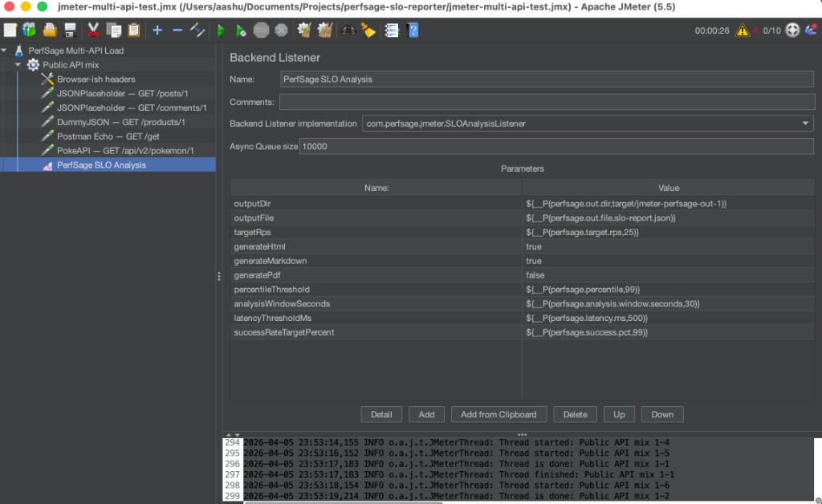822x504 pixels.
Task: Open the Backend Listener implementation dropdown
Action: click(805, 124)
